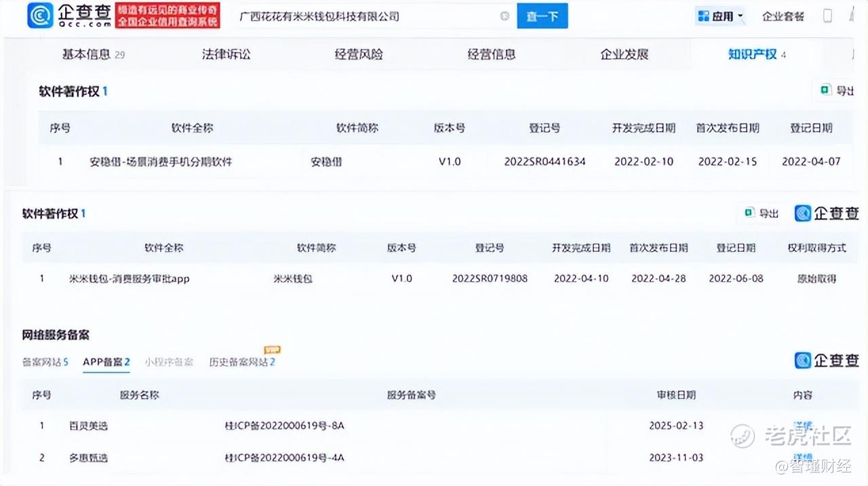This screenshot has height=486, width=868.
Task: Click registration date 2022-06-08
Action: [736, 279]
